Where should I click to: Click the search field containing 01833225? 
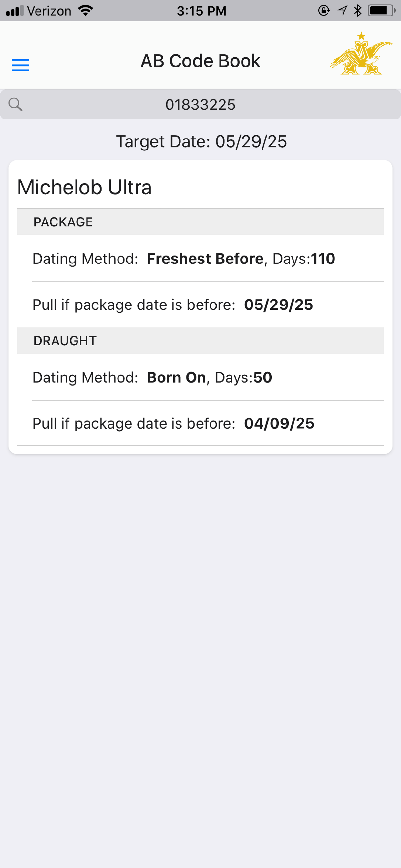[200, 104]
